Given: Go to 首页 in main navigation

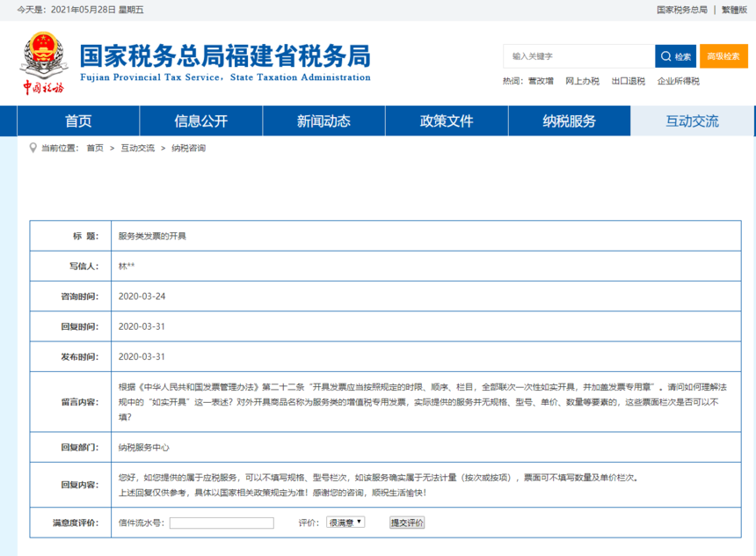Looking at the screenshot, I should click(x=78, y=121).
